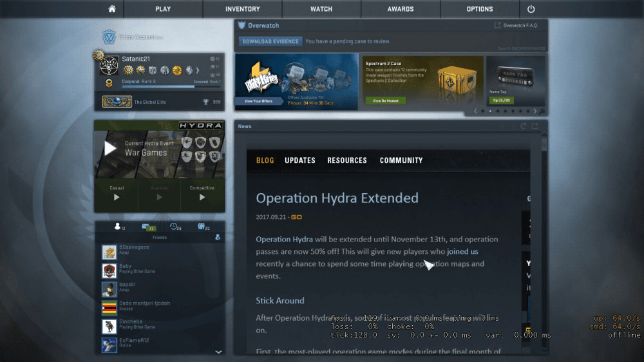
Task: Select the bright yellow coin in medal row
Action: (177, 70)
